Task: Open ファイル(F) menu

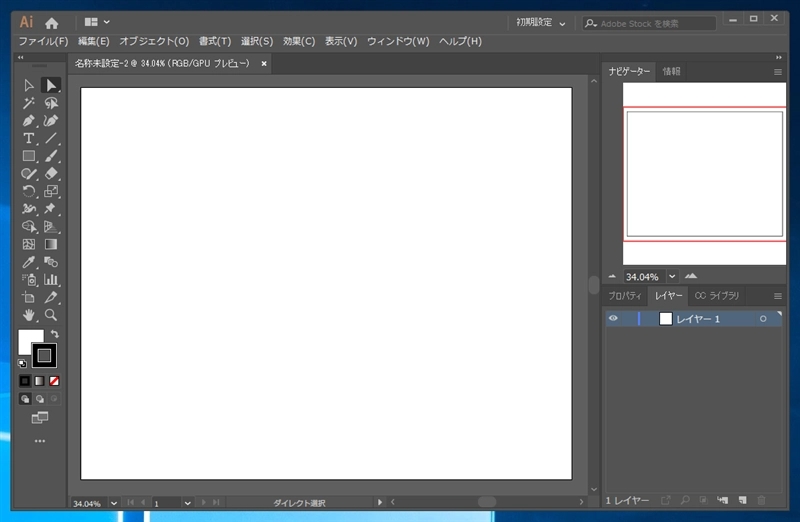Action: [x=43, y=41]
